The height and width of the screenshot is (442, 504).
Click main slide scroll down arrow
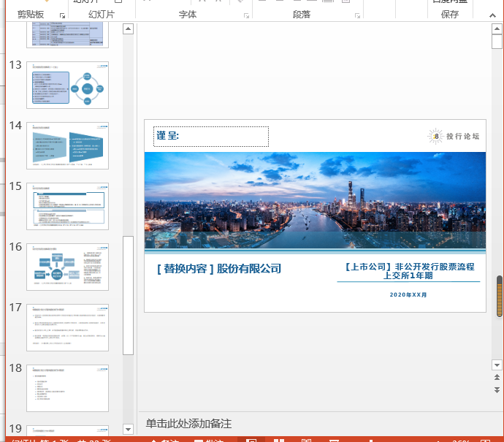(x=497, y=365)
